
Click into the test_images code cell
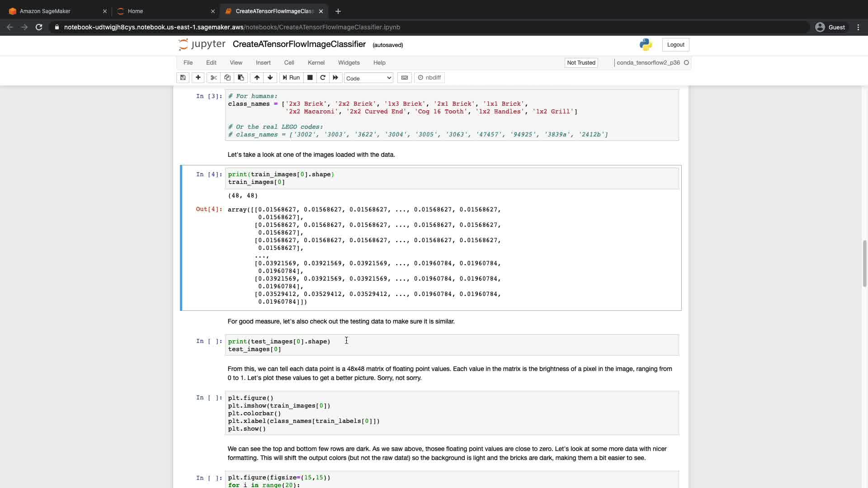pos(452,345)
